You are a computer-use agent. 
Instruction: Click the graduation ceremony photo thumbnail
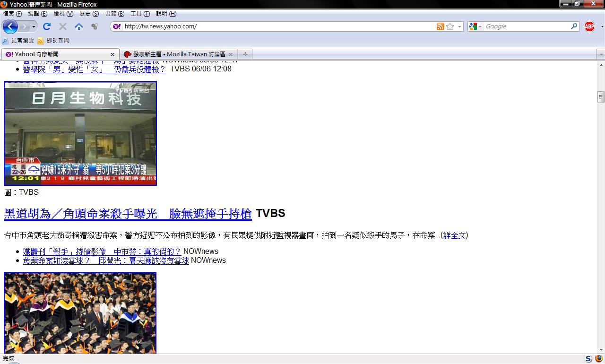(x=80, y=313)
